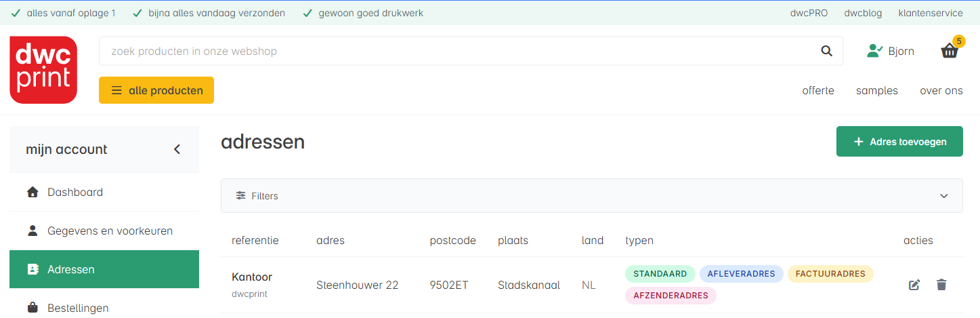This screenshot has height=318, width=980.
Task: Visit the dwcblog link
Action: click(x=863, y=13)
